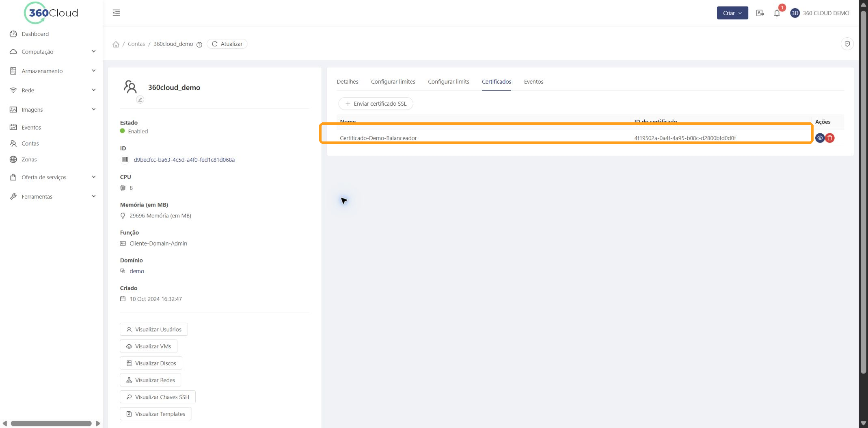Switch to the Eventos tab
Screen dimensions: 868x428
[x=533, y=82]
